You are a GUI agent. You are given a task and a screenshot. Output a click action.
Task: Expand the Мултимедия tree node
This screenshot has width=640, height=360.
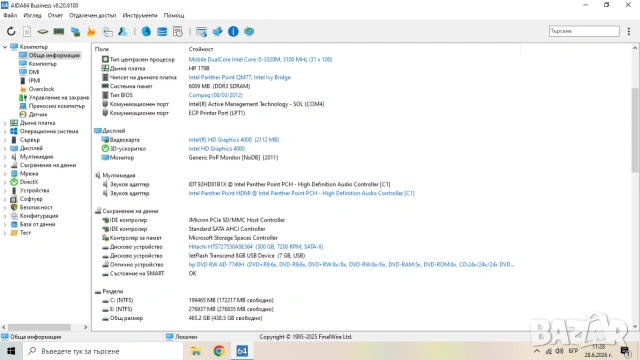point(5,157)
